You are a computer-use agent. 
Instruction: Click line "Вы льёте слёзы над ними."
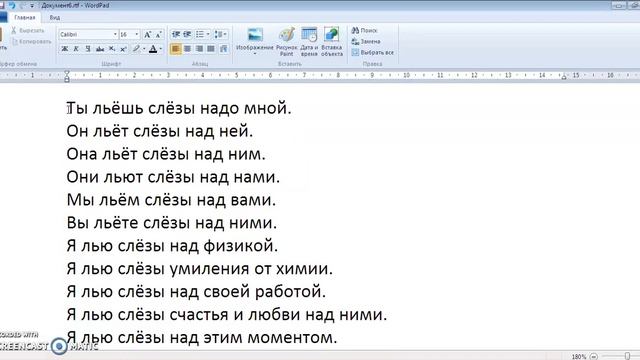171,222
